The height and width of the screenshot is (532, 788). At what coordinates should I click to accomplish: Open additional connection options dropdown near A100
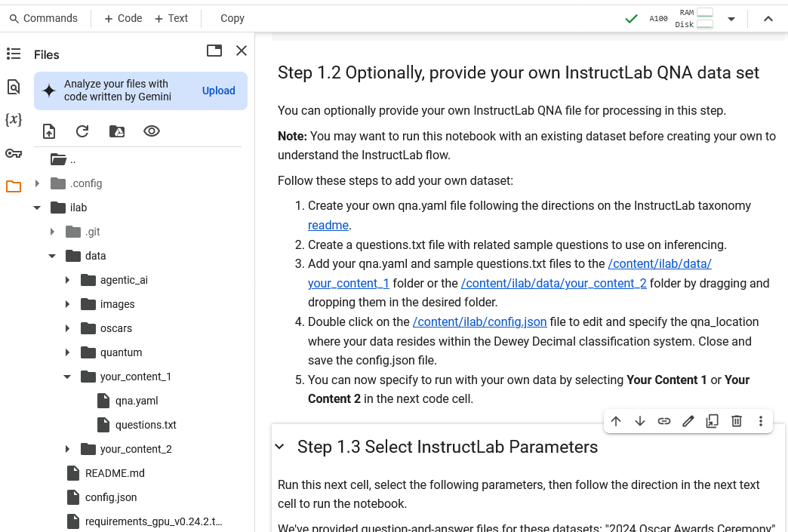point(730,18)
